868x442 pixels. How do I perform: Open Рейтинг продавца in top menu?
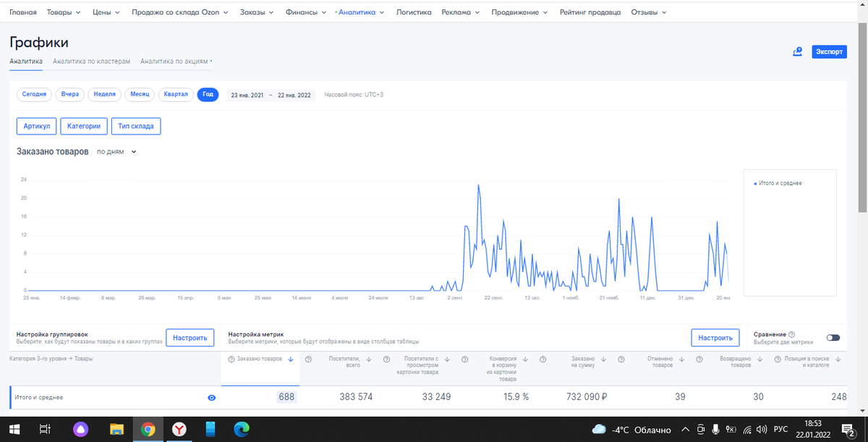coord(590,12)
